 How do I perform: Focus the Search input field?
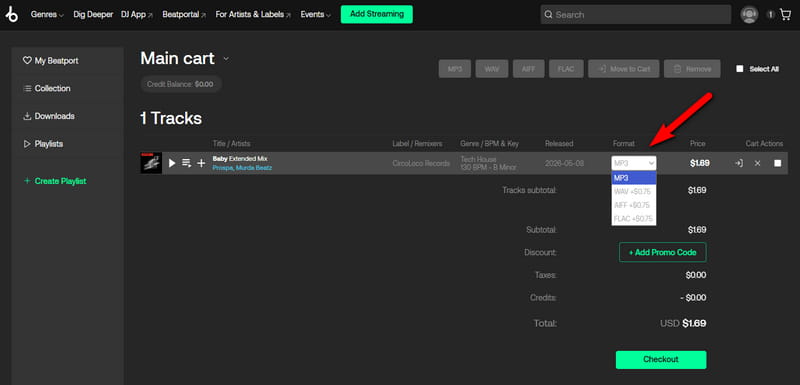coord(636,15)
